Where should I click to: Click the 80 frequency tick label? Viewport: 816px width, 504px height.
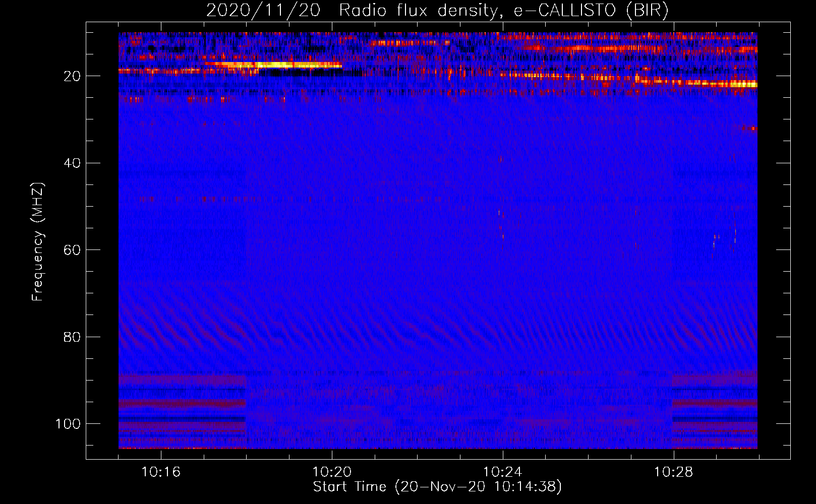click(72, 337)
